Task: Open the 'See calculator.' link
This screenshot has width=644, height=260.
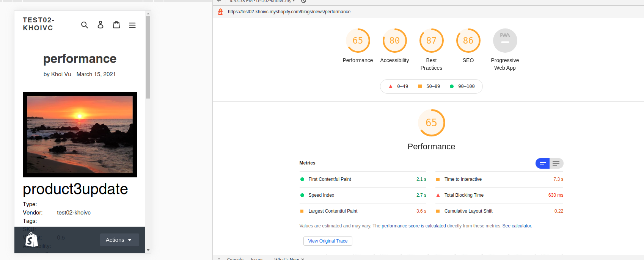Action: [x=517, y=226]
